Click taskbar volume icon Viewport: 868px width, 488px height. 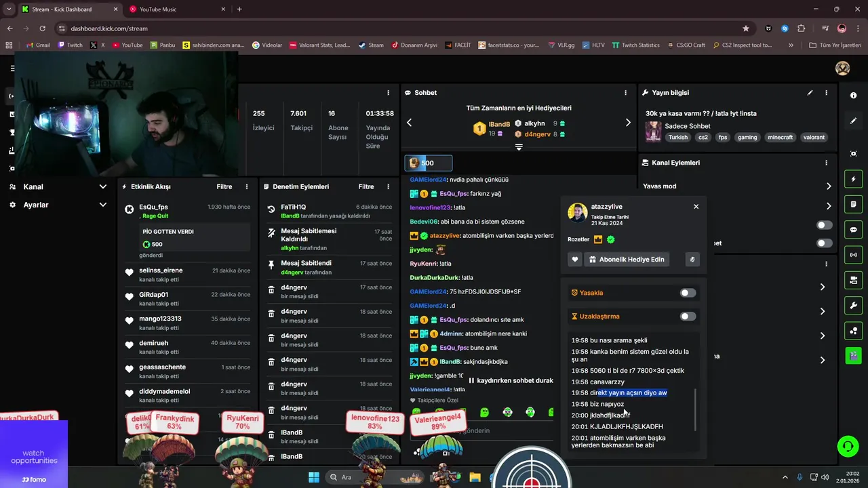coord(825,477)
